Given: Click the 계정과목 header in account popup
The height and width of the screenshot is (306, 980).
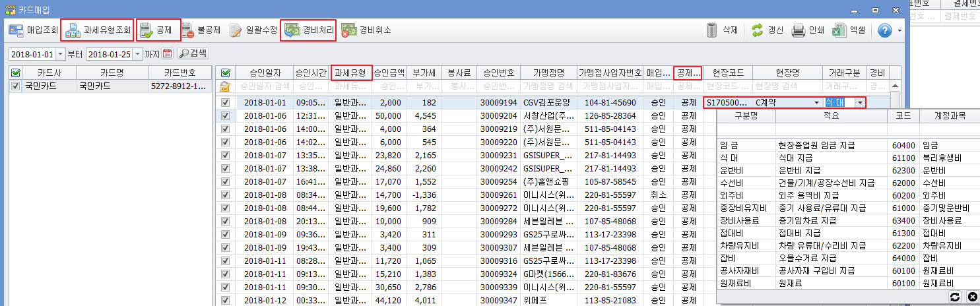Looking at the screenshot, I should click(950, 115).
